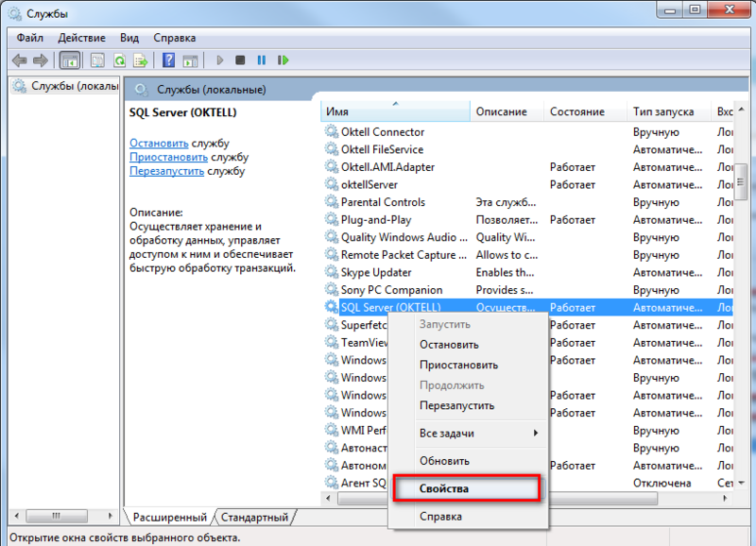Click the Forward arrow toolbar icon
Viewport: 756px width, 546px height.
pos(41,60)
